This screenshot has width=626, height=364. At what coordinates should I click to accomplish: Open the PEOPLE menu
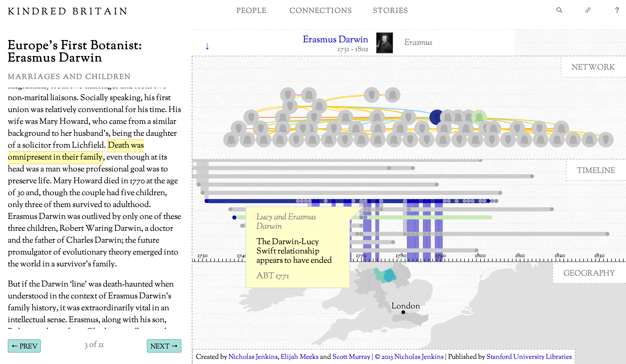[251, 11]
